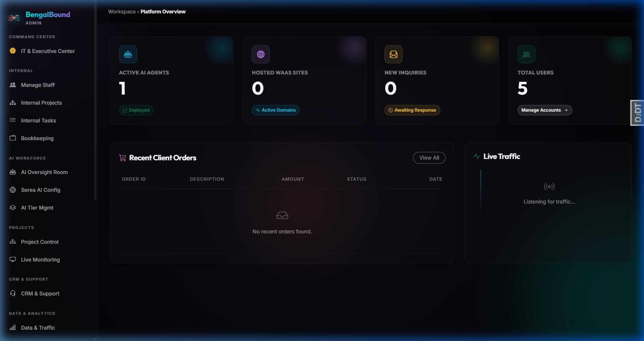
Task: Click the Awaiting Response badge
Action: point(412,110)
